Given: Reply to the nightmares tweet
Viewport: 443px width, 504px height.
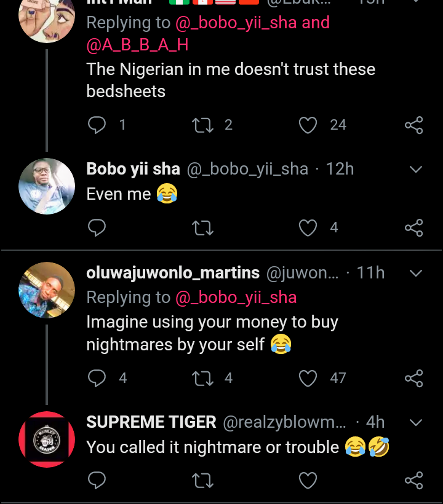Looking at the screenshot, I should pyautogui.click(x=97, y=378).
